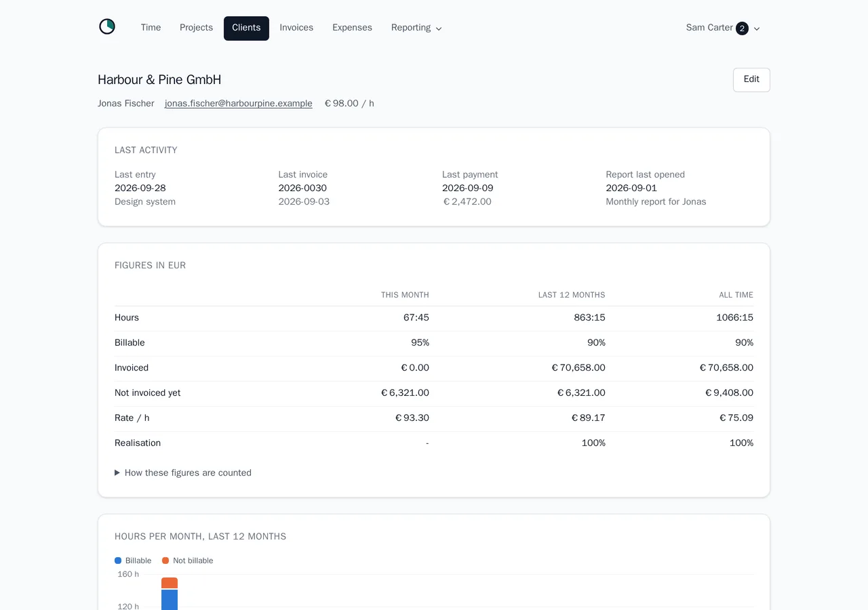868x610 pixels.
Task: Click this month billable 95%
Action: 420,343
